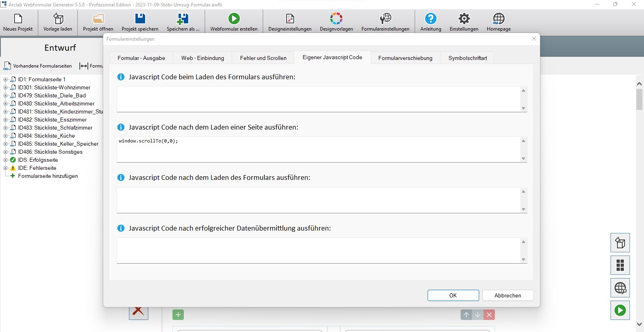Click Projekt speichern floppy disk icon
644x332 pixels.
(x=140, y=19)
